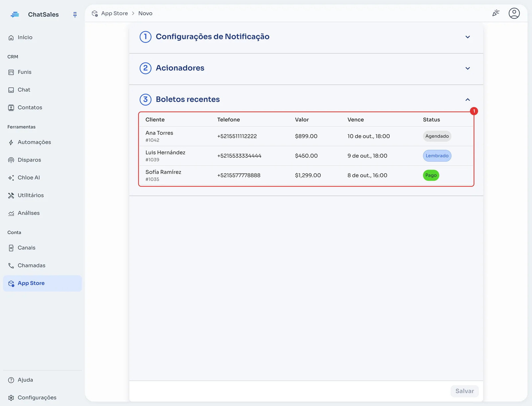532x406 pixels.
Task: Open the Funis board icon
Action: 11,72
